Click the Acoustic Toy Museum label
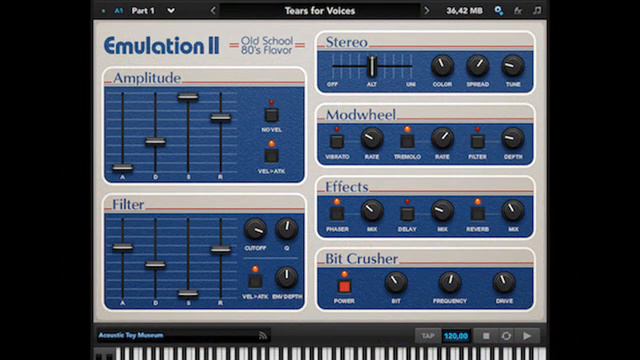Screen dimensions: 640x360 pyautogui.click(x=131, y=335)
